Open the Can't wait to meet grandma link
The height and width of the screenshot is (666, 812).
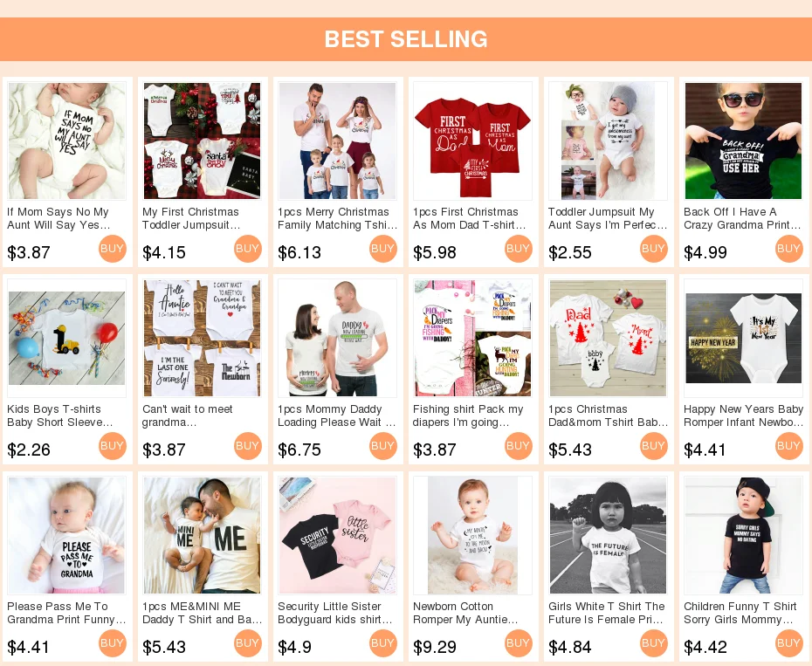pyautogui.click(x=188, y=415)
